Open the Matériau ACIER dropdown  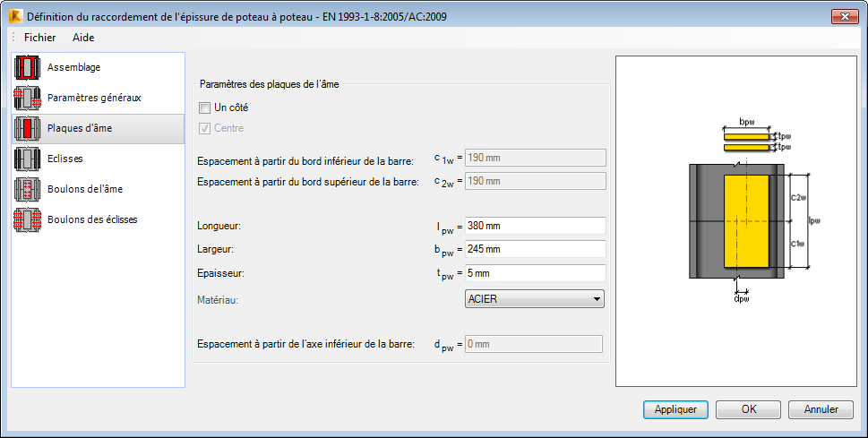534,299
